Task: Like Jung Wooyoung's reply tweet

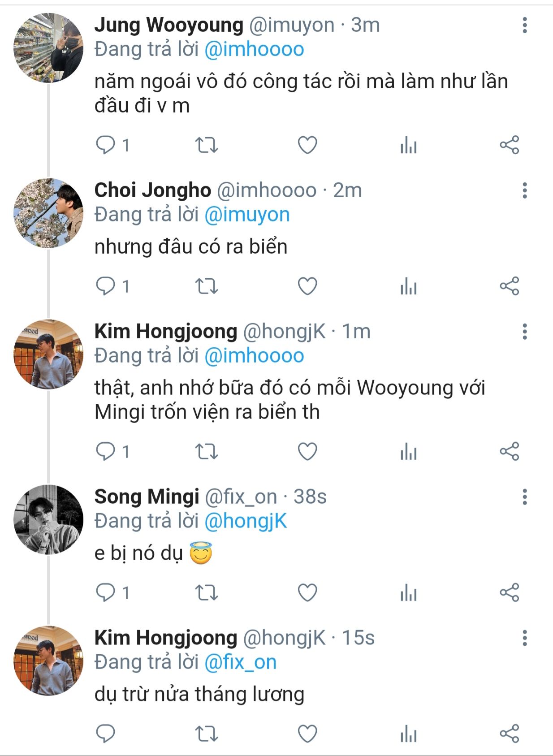Action: coord(307,145)
